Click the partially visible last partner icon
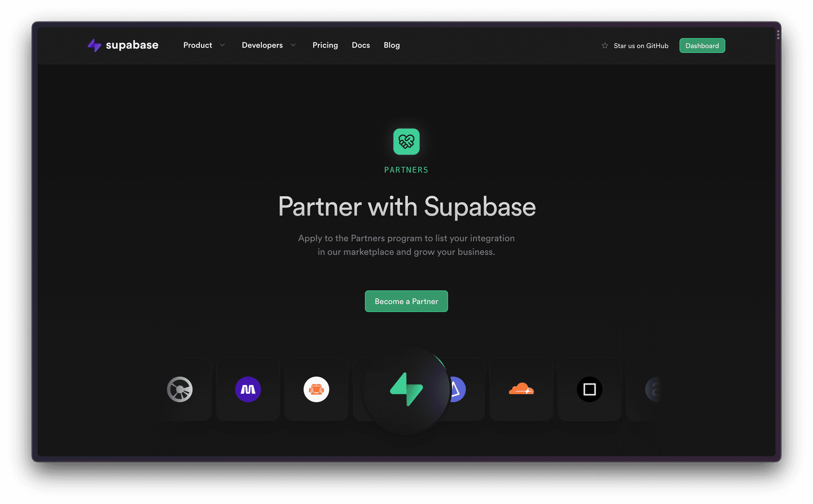 pyautogui.click(x=652, y=389)
